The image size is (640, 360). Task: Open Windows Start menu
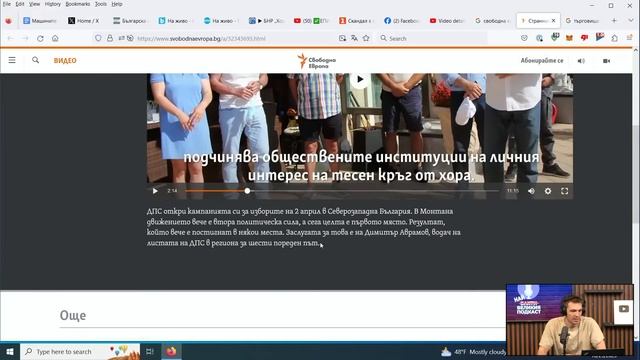[x=10, y=351]
